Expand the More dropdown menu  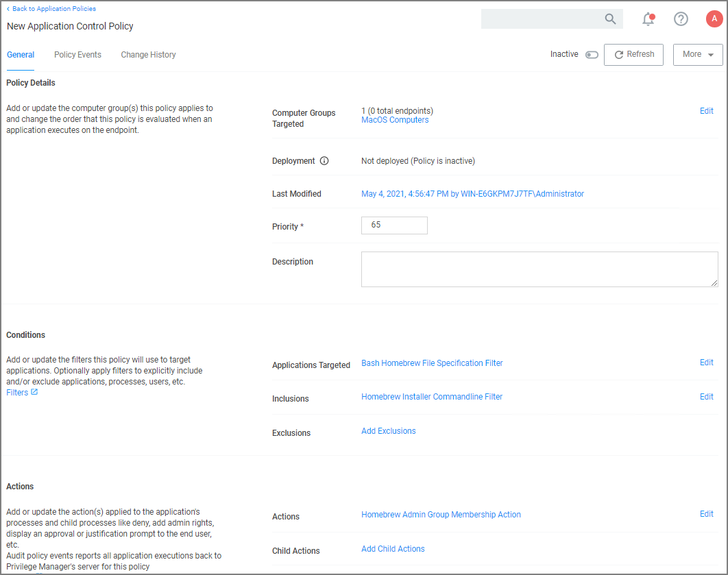click(698, 55)
